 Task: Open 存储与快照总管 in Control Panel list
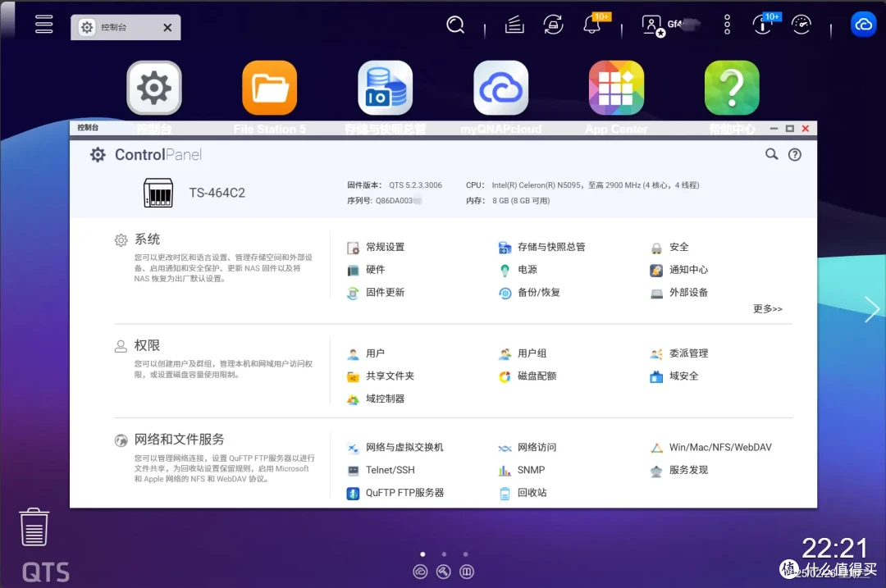tap(542, 247)
